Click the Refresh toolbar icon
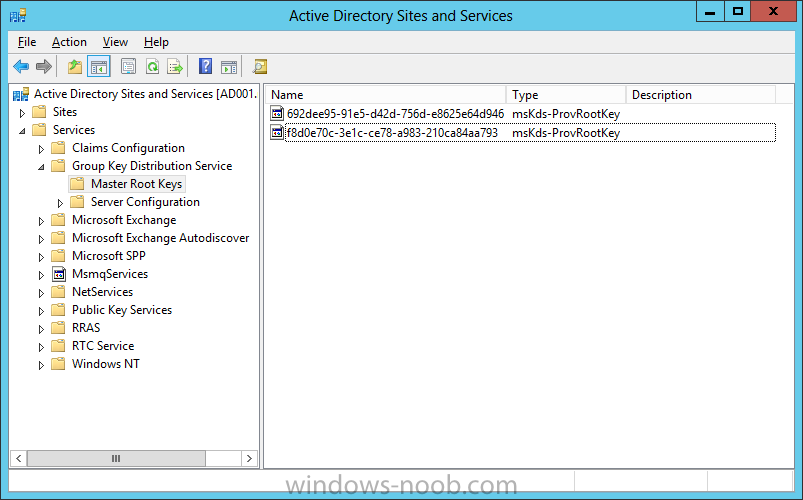 [x=152, y=66]
